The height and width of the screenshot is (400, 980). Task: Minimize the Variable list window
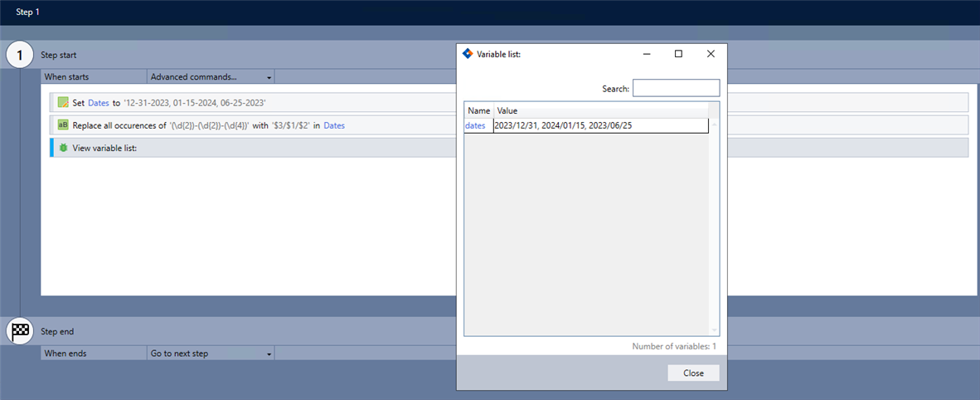648,54
